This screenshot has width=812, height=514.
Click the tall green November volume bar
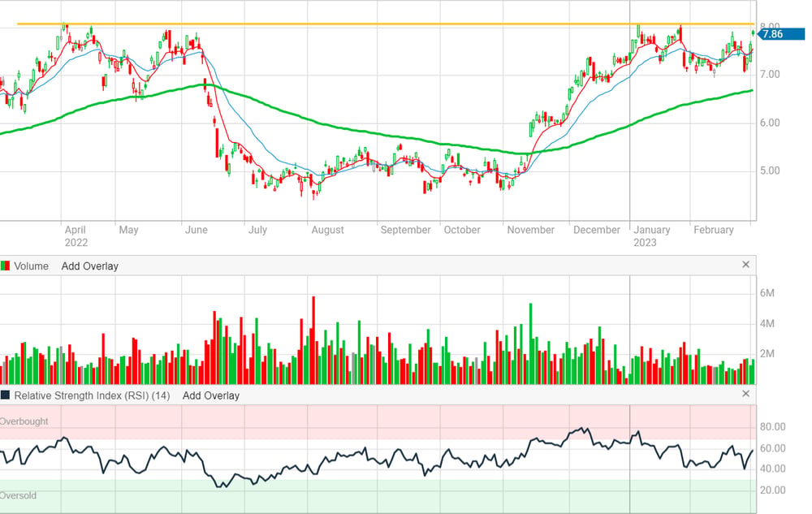coord(530,343)
